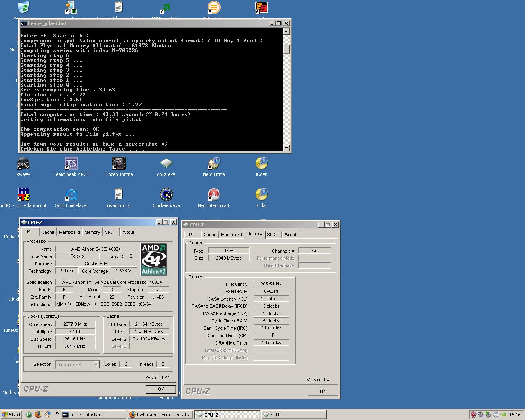Click the Package value Socket 939
The height and width of the screenshot is (420, 525).
click(96, 263)
